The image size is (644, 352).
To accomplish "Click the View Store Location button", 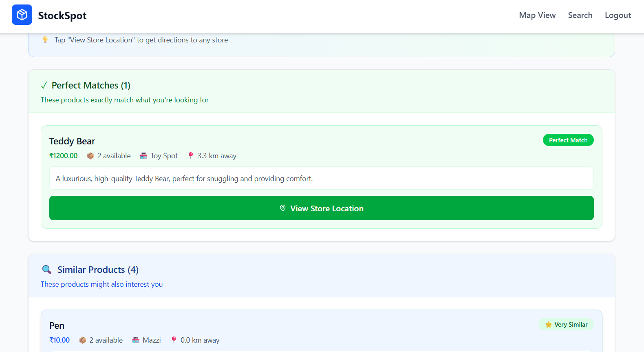I will [322, 208].
